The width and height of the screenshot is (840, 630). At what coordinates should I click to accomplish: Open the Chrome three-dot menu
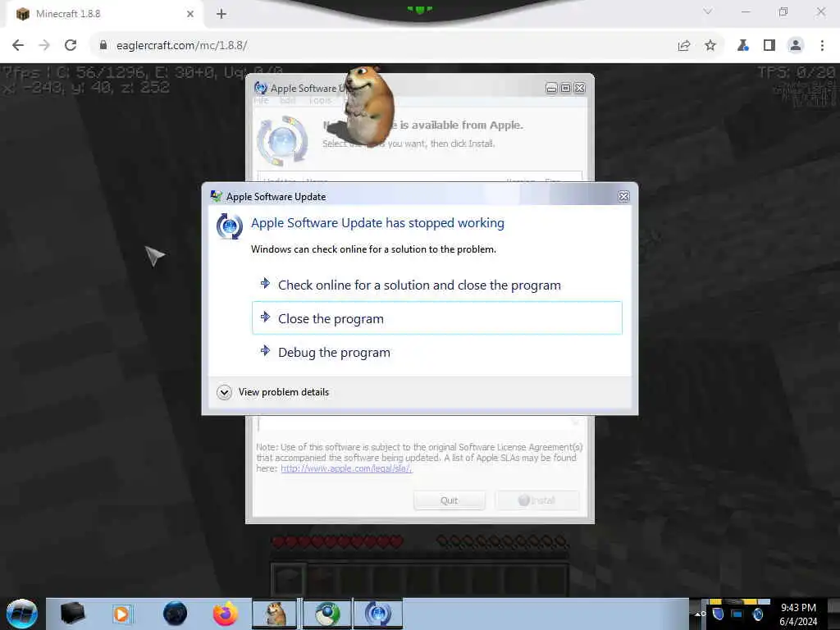(x=822, y=46)
